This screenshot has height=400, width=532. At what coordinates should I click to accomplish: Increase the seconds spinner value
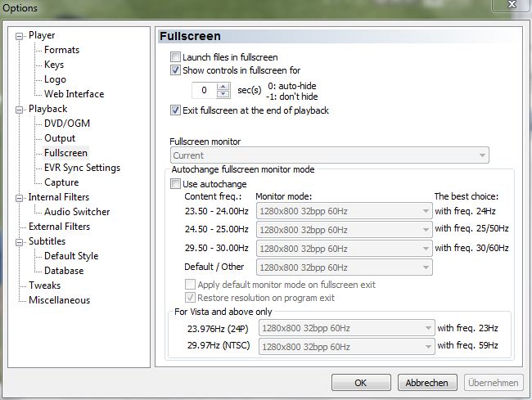click(x=223, y=86)
